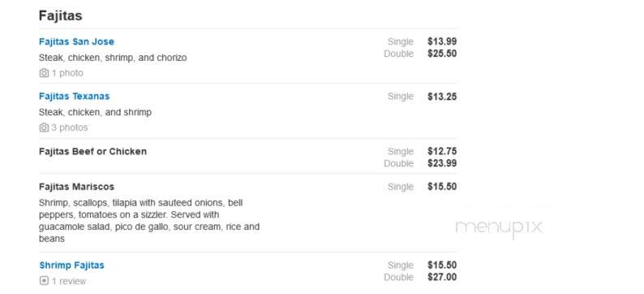The image size is (644, 294).
Task: Click the $13.99 single price
Action: click(x=442, y=41)
